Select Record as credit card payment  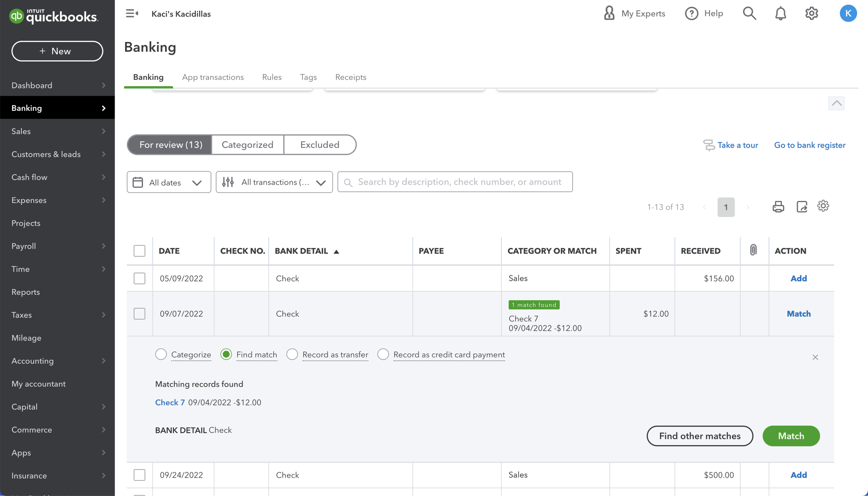click(x=383, y=354)
